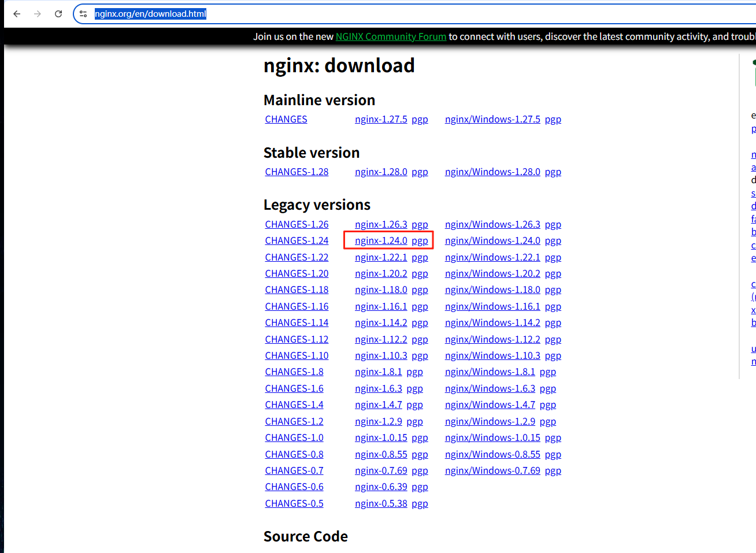This screenshot has height=553, width=756.
Task: Download nginx-1.24.0 source
Action: (x=381, y=240)
